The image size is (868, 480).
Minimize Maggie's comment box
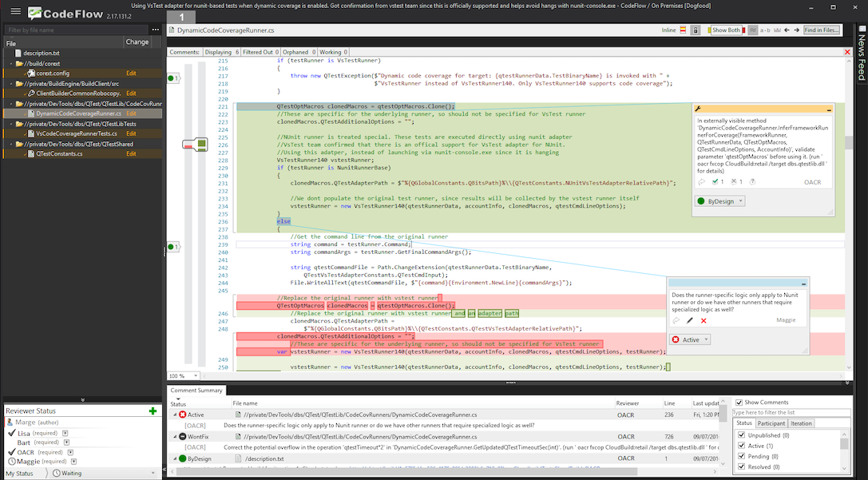point(804,283)
